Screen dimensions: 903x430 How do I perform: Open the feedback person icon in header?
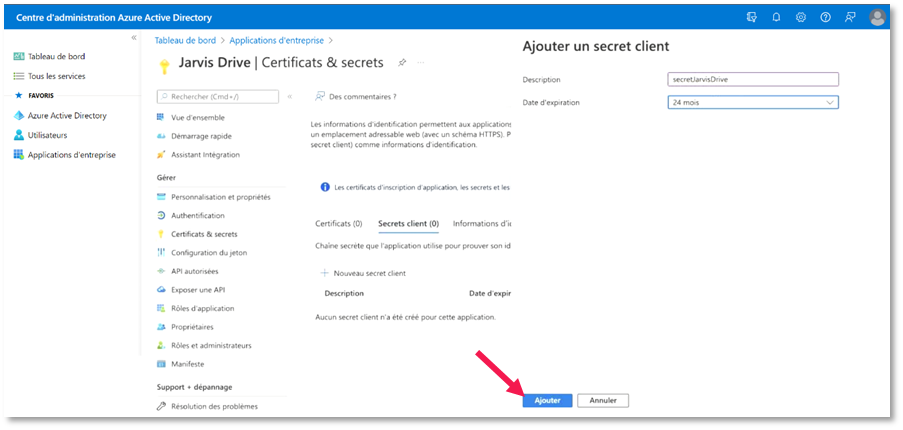(x=850, y=17)
